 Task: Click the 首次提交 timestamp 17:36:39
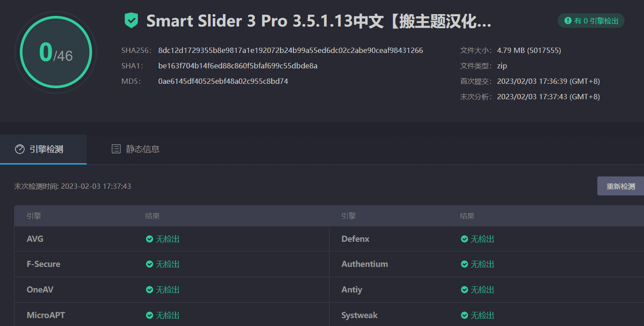coord(548,82)
